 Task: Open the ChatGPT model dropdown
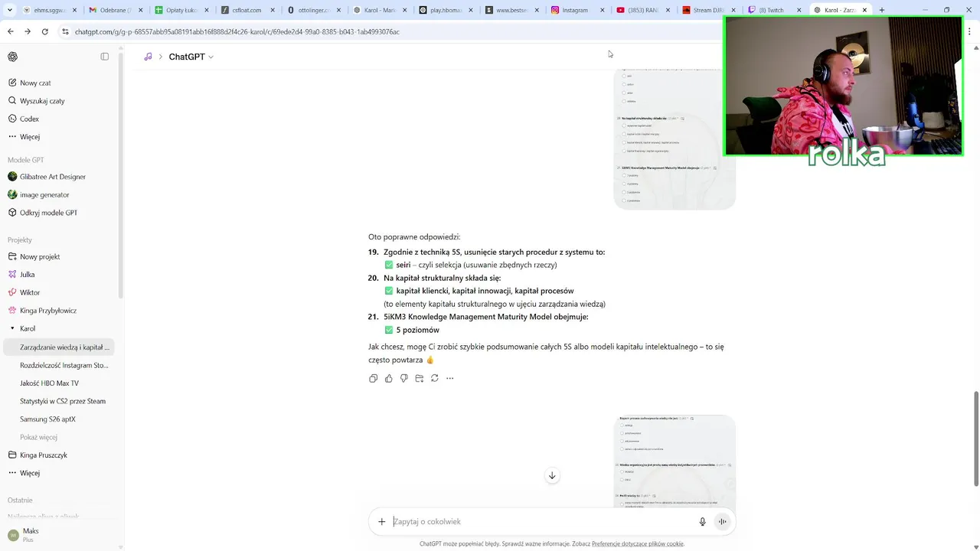pos(191,57)
